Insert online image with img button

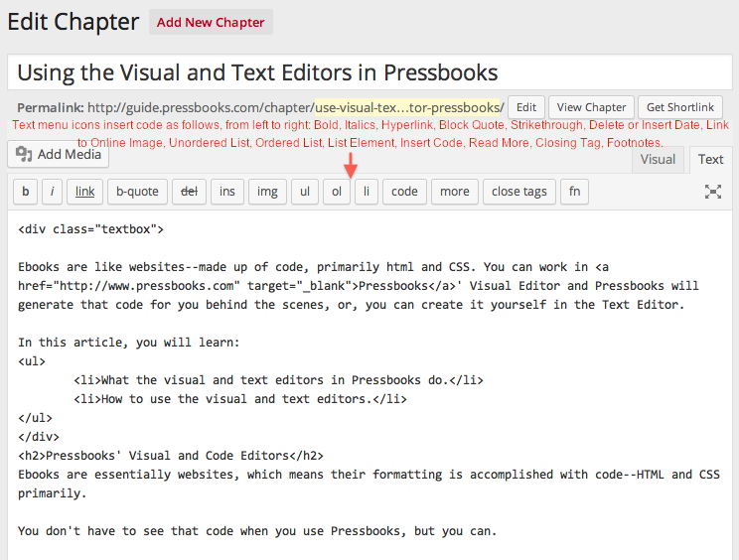[267, 192]
